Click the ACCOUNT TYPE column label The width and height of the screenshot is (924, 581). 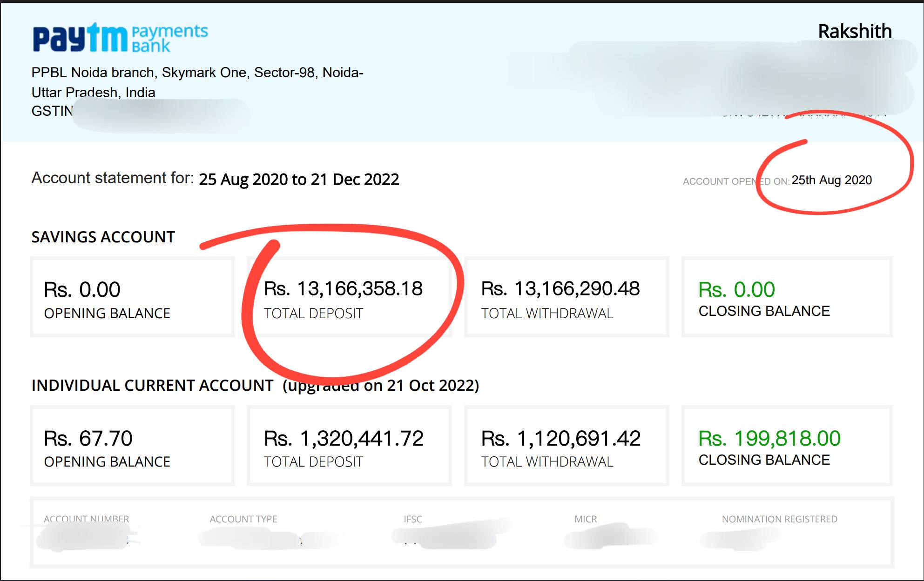point(243,519)
